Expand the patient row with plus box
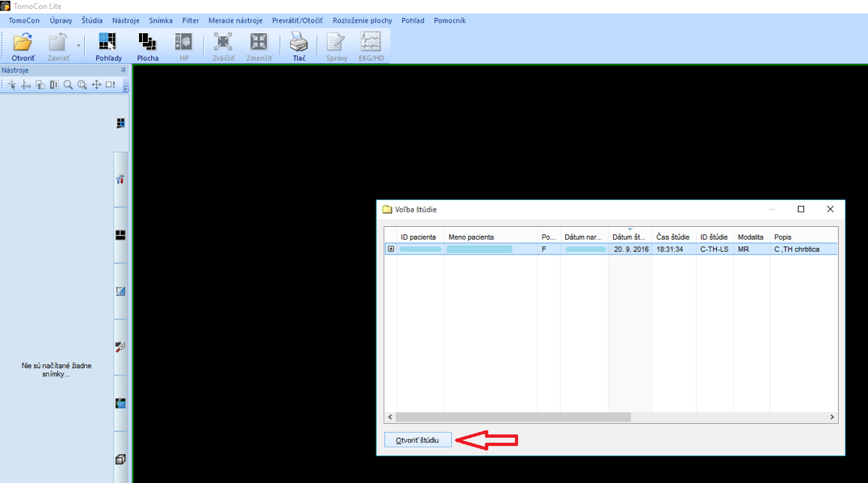Viewport: 868px width, 483px height. (x=391, y=249)
